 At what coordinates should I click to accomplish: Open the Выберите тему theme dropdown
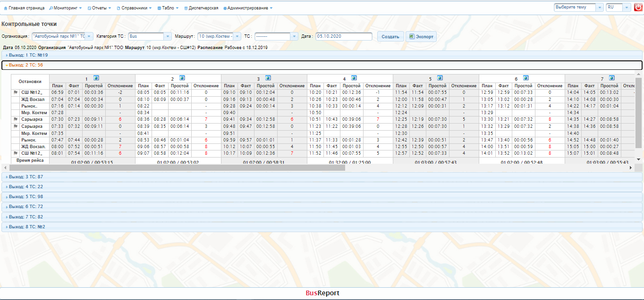coord(600,8)
